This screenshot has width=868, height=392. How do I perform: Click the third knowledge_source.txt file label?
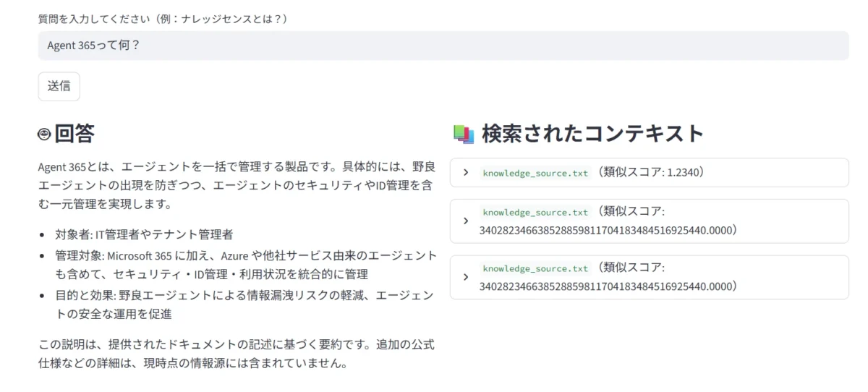(x=535, y=268)
